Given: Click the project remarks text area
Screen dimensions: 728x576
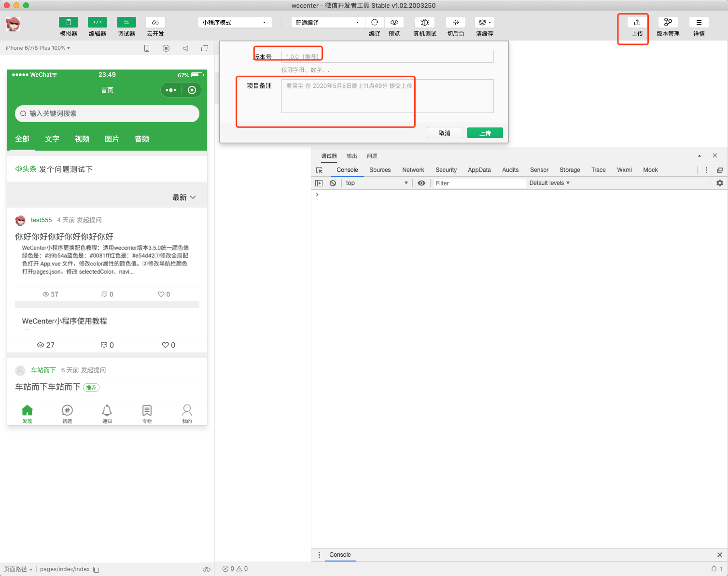Looking at the screenshot, I should [x=387, y=96].
